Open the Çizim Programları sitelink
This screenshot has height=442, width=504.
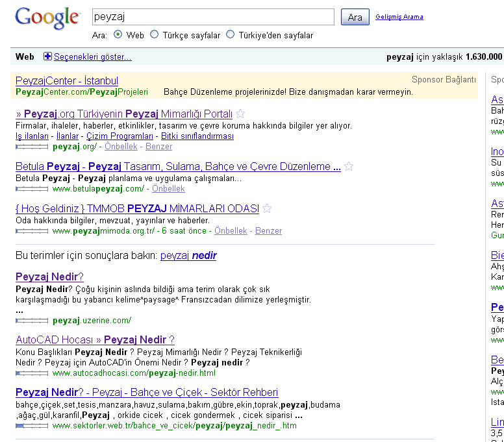pos(120,136)
